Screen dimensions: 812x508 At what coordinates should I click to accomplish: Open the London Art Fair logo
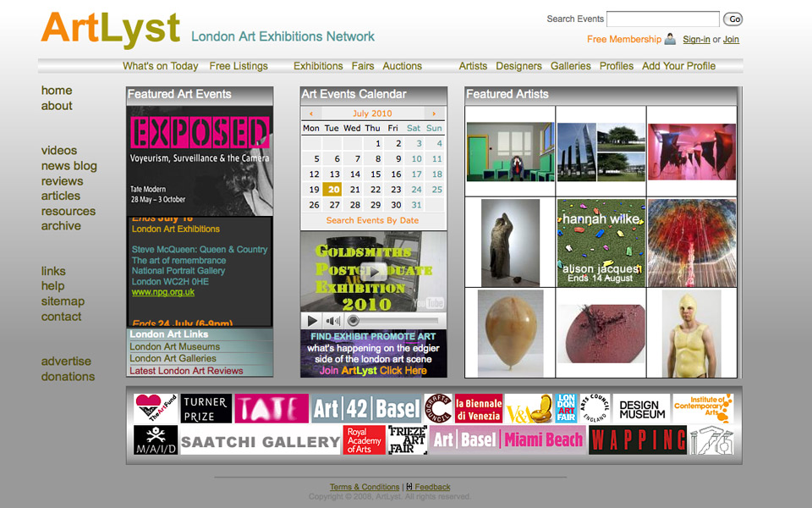pyautogui.click(x=566, y=408)
